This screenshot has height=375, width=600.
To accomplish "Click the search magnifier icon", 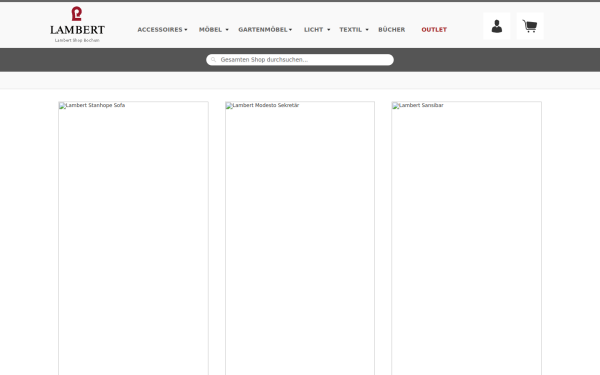I will point(214,60).
